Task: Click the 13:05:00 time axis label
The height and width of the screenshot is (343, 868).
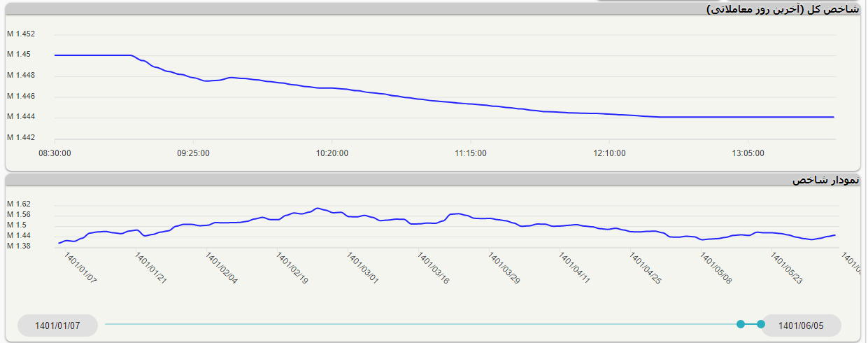Action: click(x=748, y=153)
